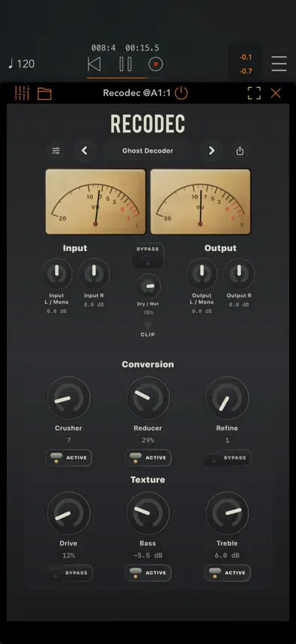Toggle the main Bypass switch
Image resolution: width=296 pixels, height=644 pixels.
pos(148,256)
